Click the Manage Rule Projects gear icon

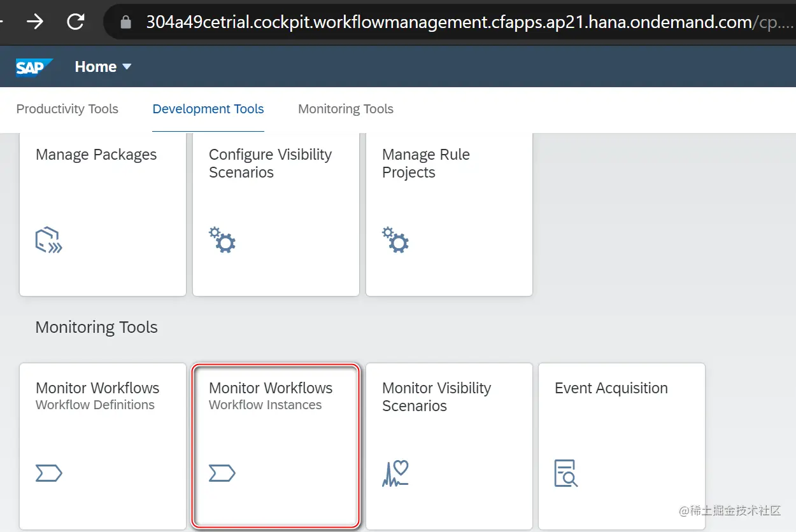click(395, 240)
